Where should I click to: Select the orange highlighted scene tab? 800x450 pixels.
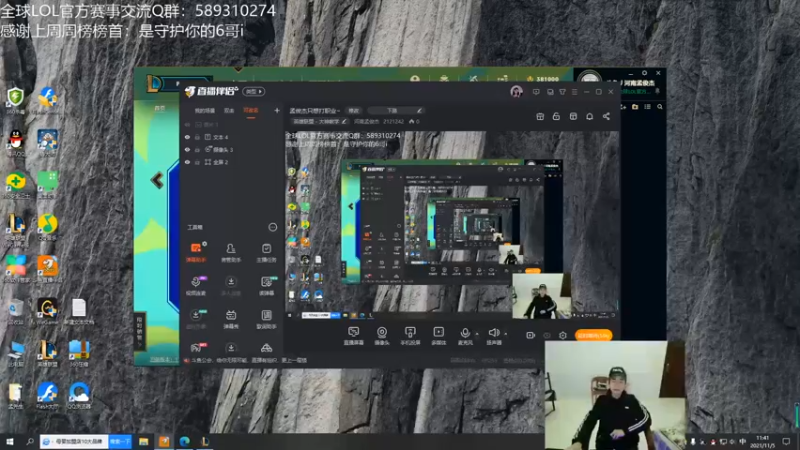click(x=251, y=110)
